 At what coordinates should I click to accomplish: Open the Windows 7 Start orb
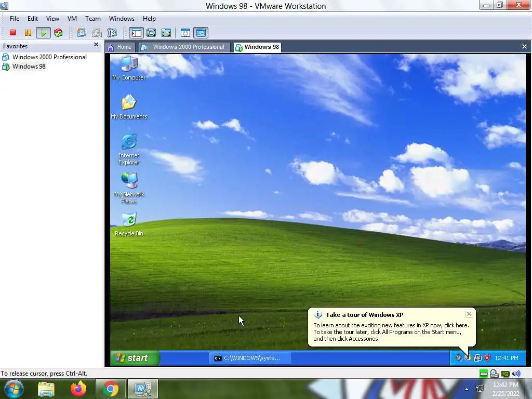pos(14,389)
